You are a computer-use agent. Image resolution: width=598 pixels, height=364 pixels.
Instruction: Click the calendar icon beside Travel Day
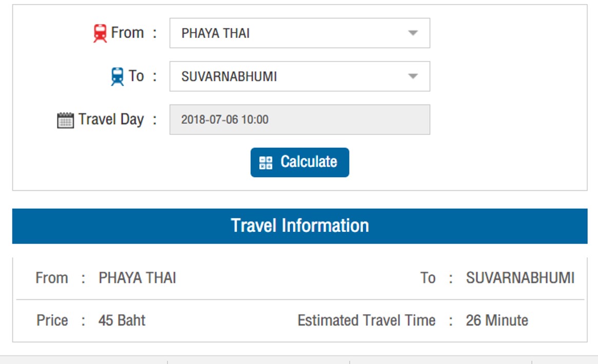tap(65, 120)
